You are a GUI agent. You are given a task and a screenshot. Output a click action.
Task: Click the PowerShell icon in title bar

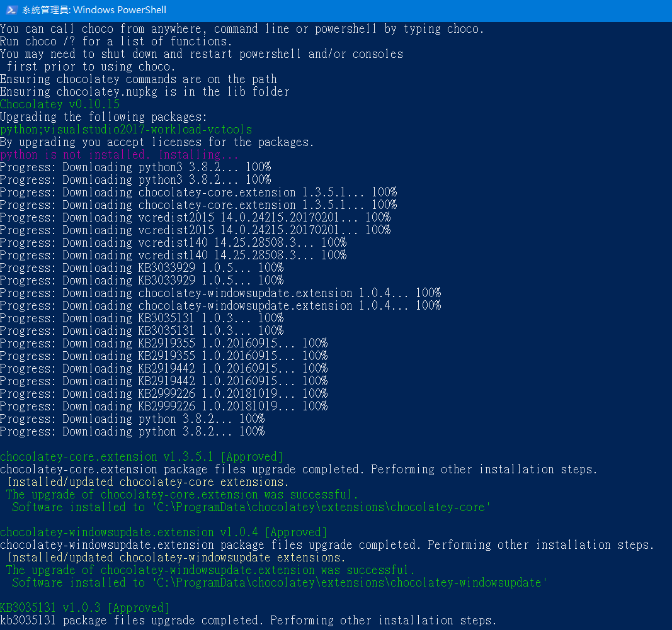(11, 10)
